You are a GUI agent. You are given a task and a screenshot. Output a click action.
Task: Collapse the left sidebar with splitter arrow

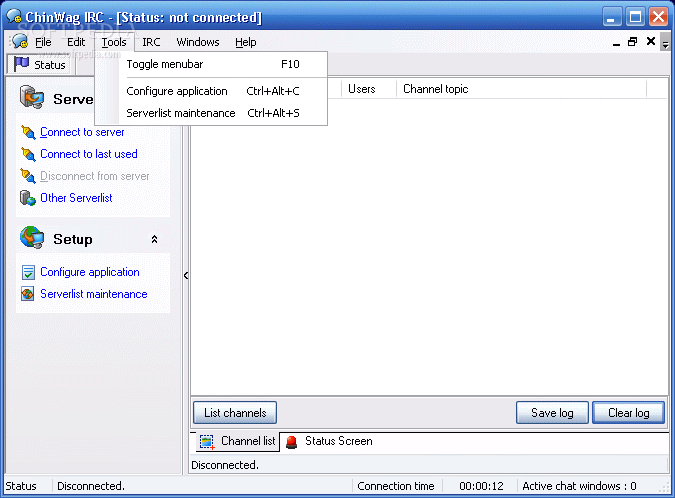click(x=186, y=275)
